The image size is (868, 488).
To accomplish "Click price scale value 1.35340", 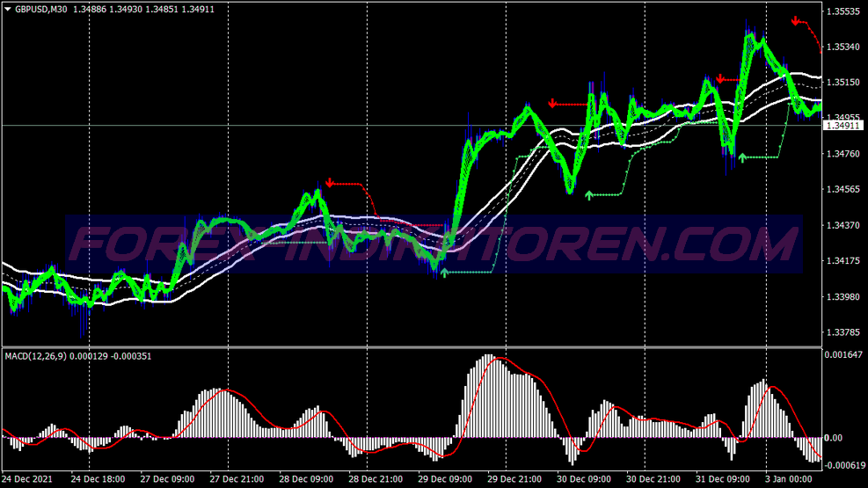I will click(x=843, y=47).
